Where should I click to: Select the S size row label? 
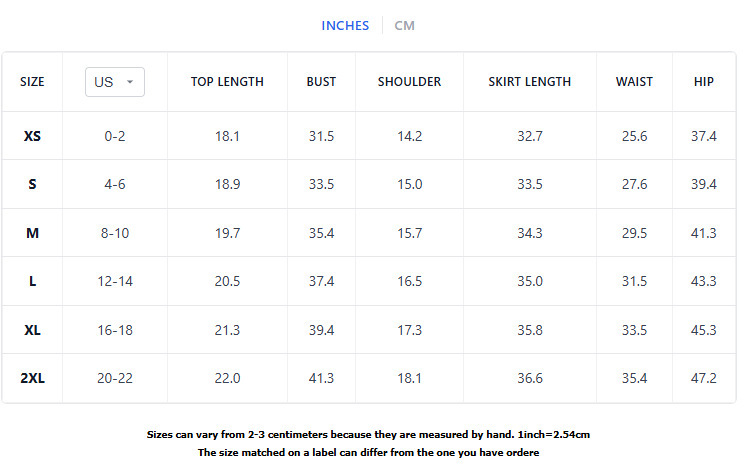pyautogui.click(x=32, y=185)
